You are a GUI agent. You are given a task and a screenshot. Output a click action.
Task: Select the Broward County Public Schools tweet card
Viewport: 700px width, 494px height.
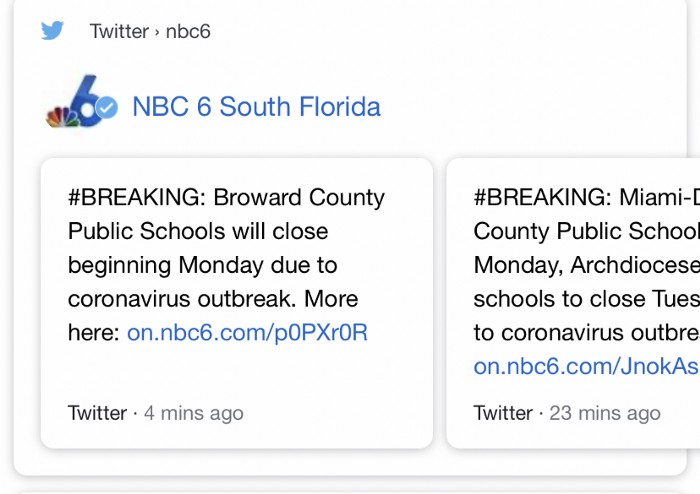pos(237,303)
